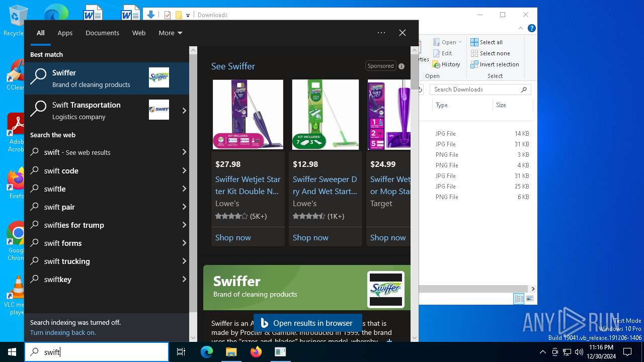This screenshot has width=644, height=362.
Task: Switch to the Apps search tab
Action: [x=65, y=33]
